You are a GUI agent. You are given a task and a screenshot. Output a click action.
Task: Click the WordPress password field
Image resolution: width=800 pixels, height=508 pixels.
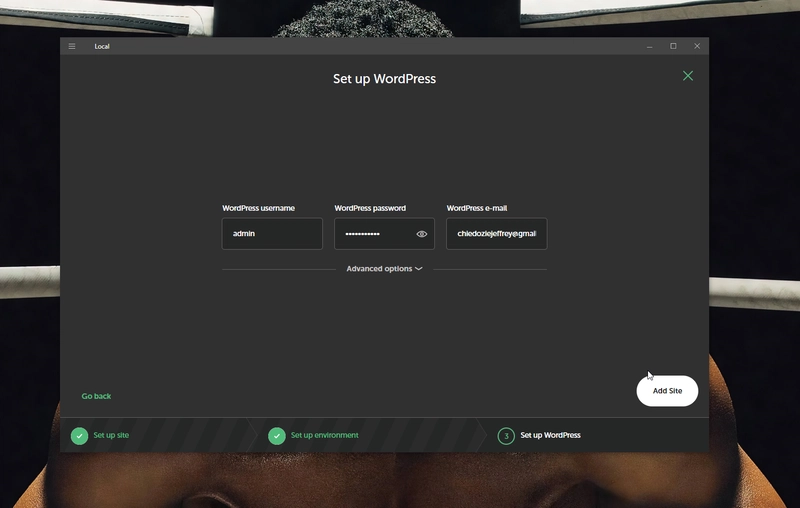coord(384,234)
